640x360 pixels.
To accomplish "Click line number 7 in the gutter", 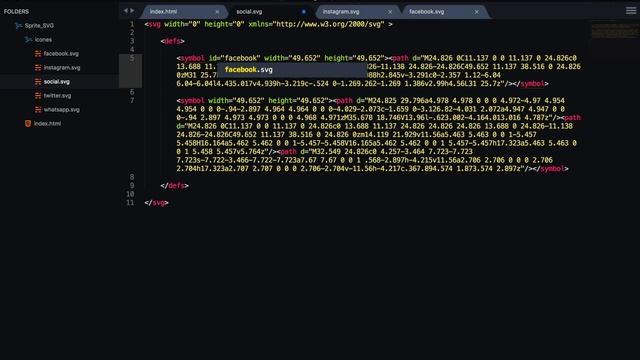I will [x=132, y=100].
